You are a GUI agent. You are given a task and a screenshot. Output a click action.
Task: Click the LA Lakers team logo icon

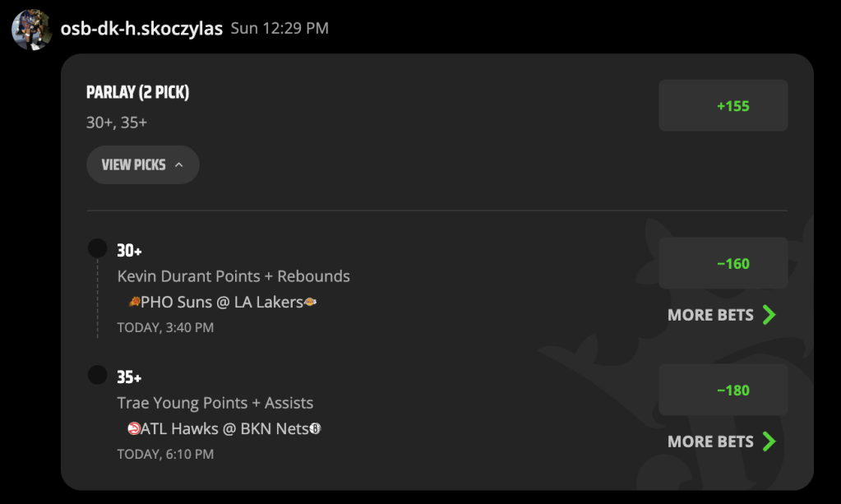point(310,302)
